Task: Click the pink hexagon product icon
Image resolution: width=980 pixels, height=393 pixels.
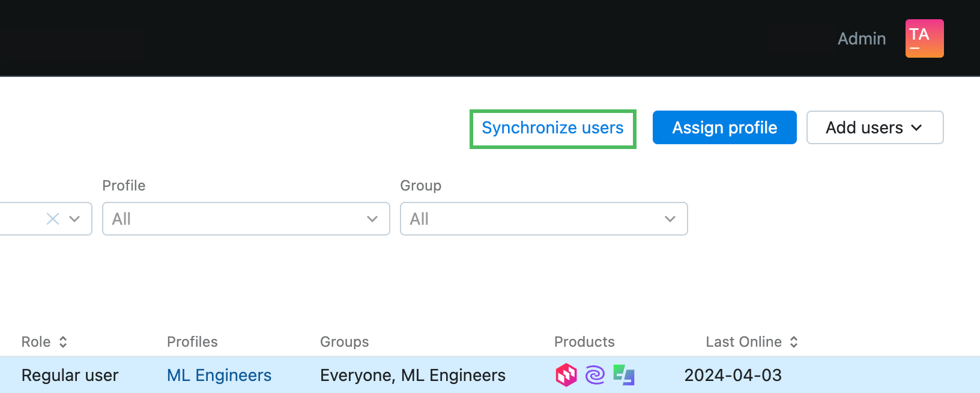Action: [x=566, y=375]
